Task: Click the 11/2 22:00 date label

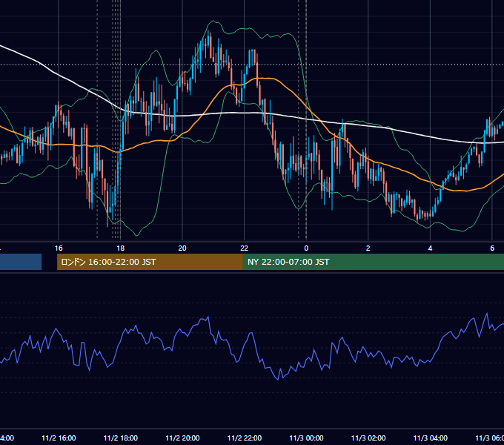Action: (245, 438)
